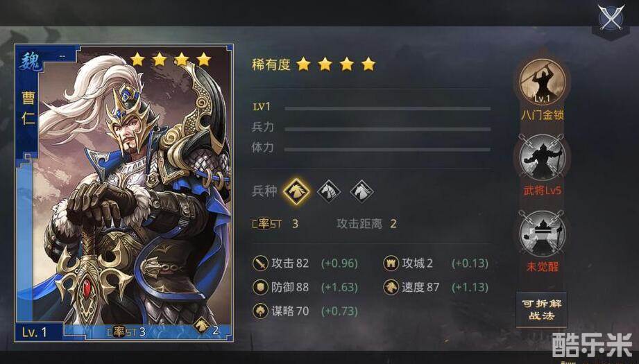Select the locked 武将Lv5 skill slot
This screenshot has width=639, height=364.
pos(542,157)
